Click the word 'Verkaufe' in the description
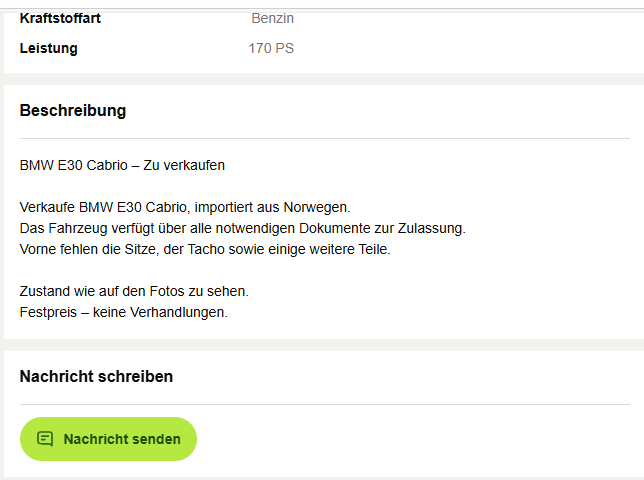The height and width of the screenshot is (480, 644). pos(47,207)
